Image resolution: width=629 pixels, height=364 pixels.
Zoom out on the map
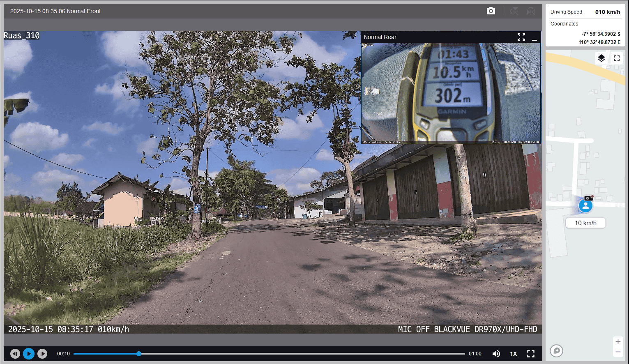[617, 352]
